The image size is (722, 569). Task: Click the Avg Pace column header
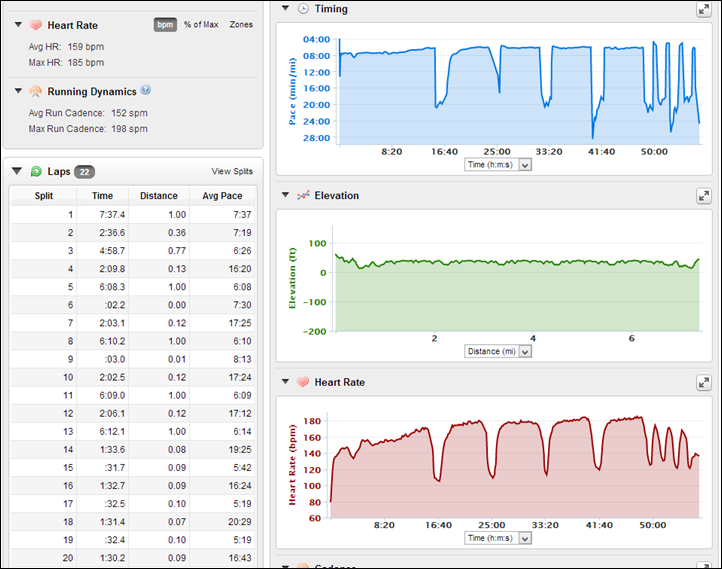click(x=223, y=197)
